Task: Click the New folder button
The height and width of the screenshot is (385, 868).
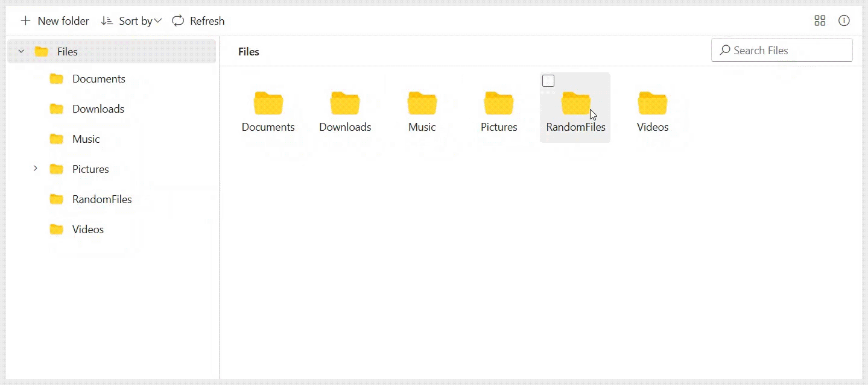Action: 55,21
